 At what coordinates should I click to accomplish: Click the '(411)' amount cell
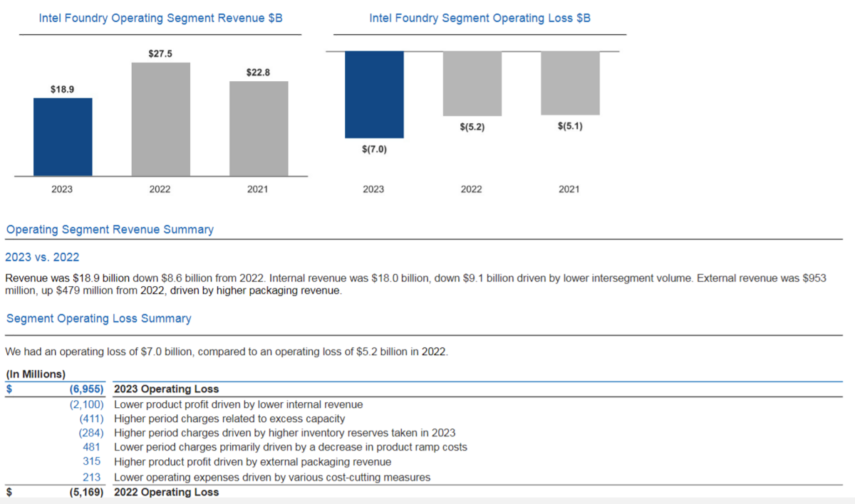tap(91, 419)
